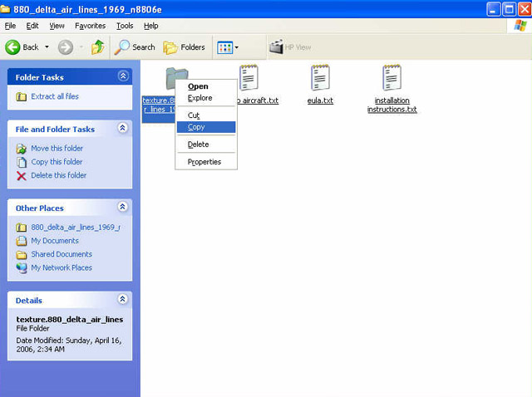Minimize the explorer window
The width and height of the screenshot is (532, 397).
point(493,9)
